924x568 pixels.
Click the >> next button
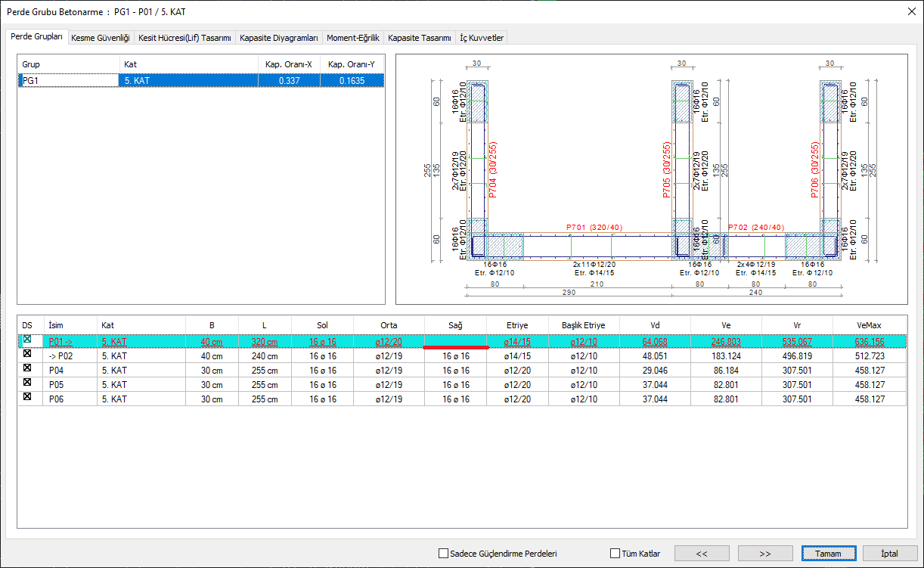point(765,554)
